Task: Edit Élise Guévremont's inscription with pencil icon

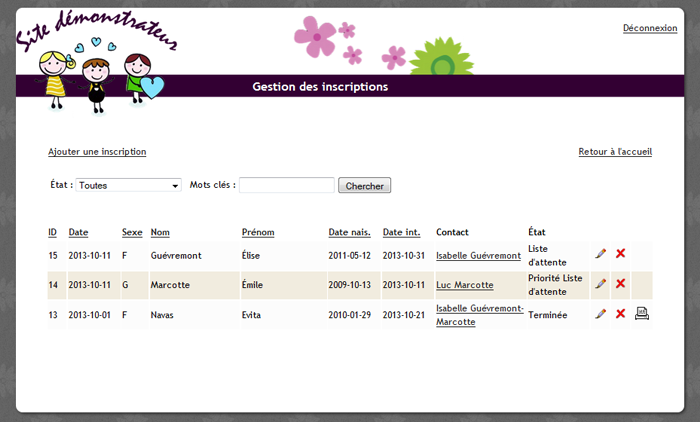Action: pyautogui.click(x=600, y=254)
